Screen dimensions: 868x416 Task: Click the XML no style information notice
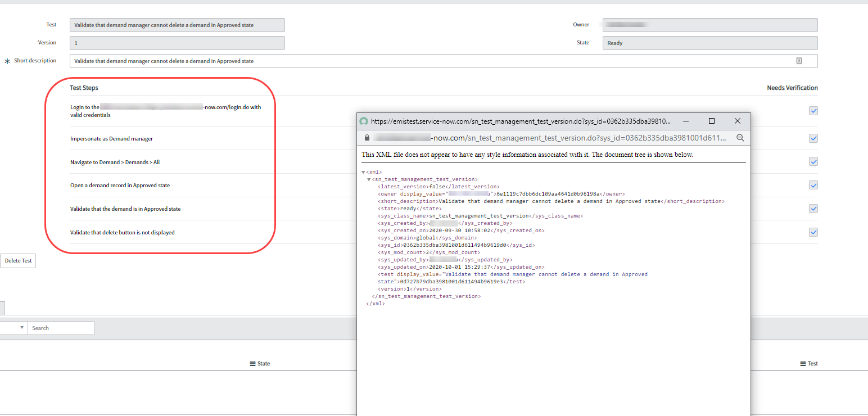click(x=527, y=154)
